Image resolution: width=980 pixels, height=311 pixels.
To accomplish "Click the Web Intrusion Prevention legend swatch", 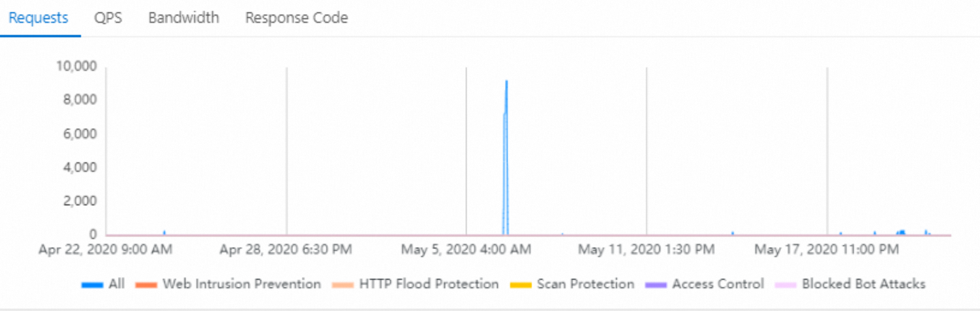I will point(146,285).
